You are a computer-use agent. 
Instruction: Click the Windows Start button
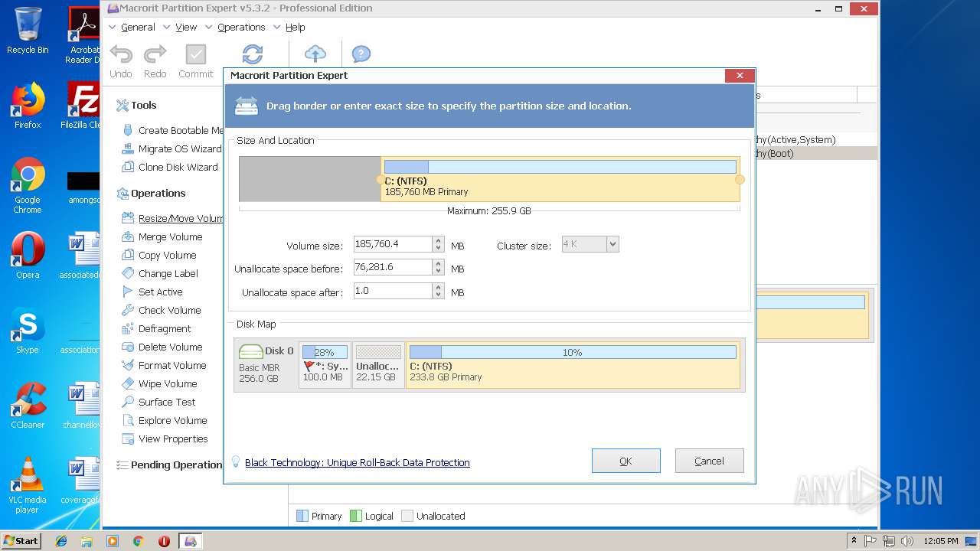pos(21,540)
